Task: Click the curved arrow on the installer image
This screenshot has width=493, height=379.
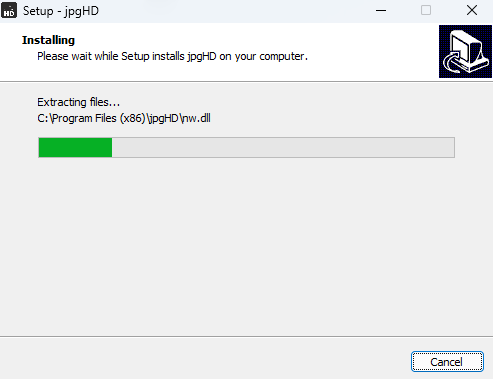Action: tap(452, 63)
